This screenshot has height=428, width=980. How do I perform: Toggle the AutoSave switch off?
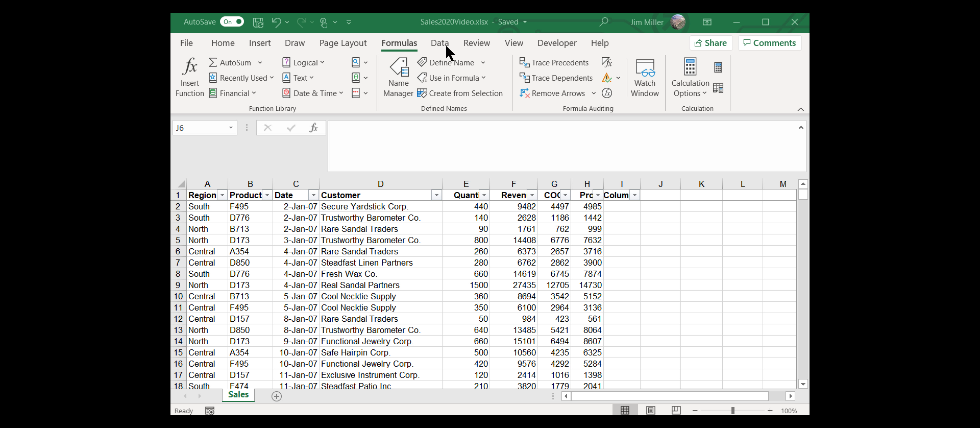point(232,22)
